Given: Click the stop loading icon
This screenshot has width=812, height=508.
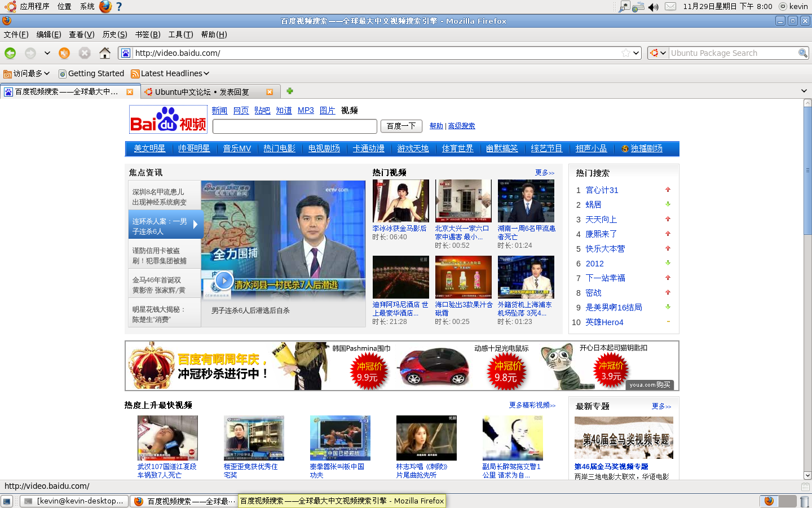Looking at the screenshot, I should click(85, 53).
